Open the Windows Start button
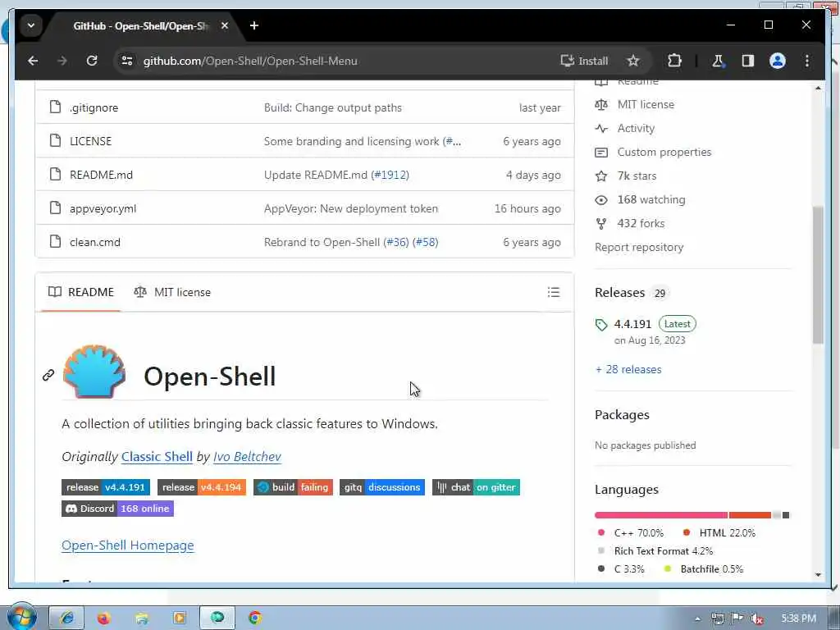Viewport: 840px width, 630px height. click(x=21, y=618)
